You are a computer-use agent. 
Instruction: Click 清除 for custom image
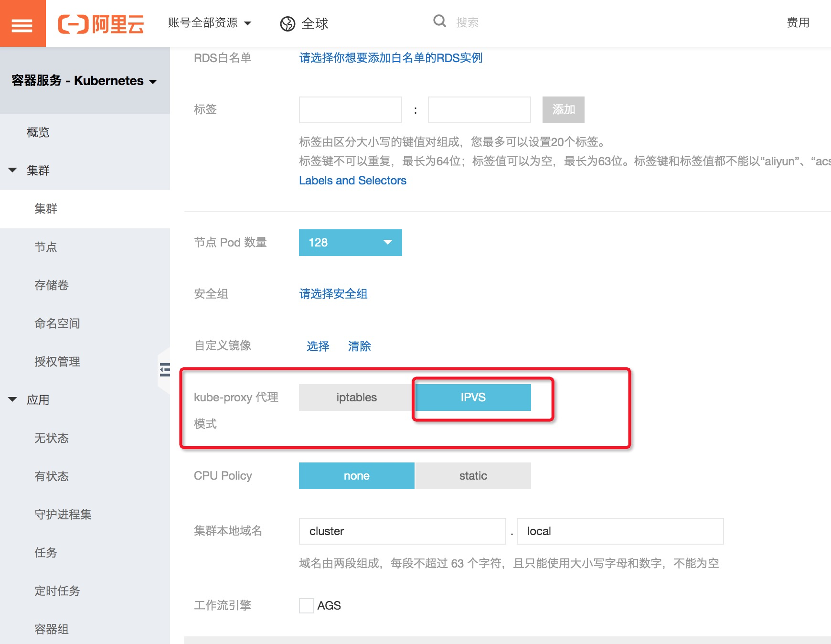(x=360, y=346)
